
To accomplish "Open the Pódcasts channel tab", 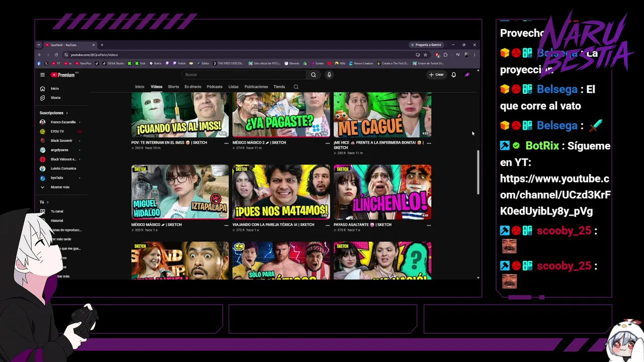I will click(x=214, y=87).
